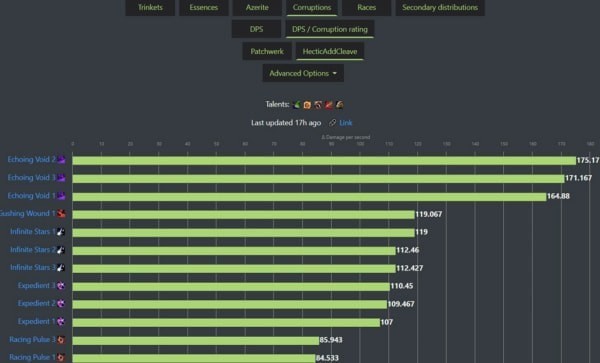This screenshot has width=600, height=363.
Task: Open the Essences tab
Action: 204,8
